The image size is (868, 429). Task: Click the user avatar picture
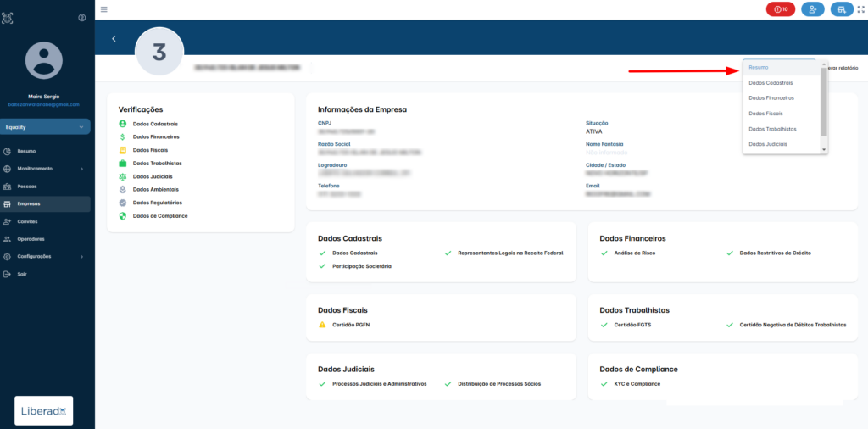point(44,60)
